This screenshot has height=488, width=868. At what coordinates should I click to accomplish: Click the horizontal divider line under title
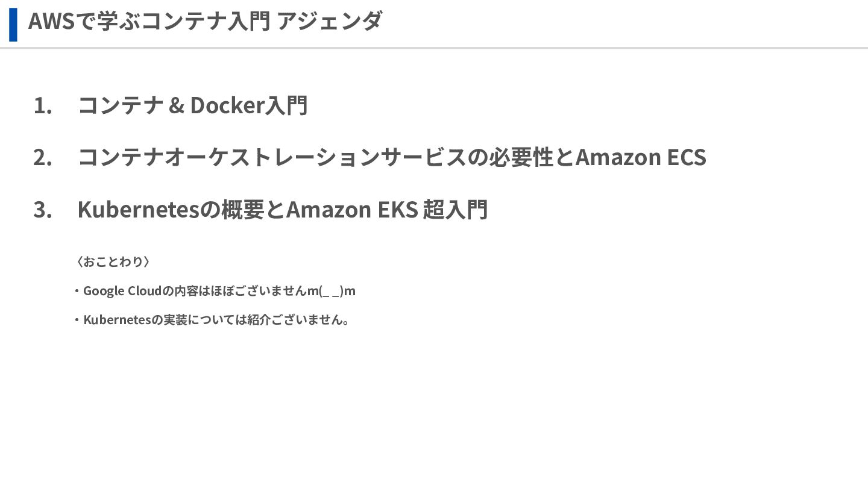(x=434, y=48)
